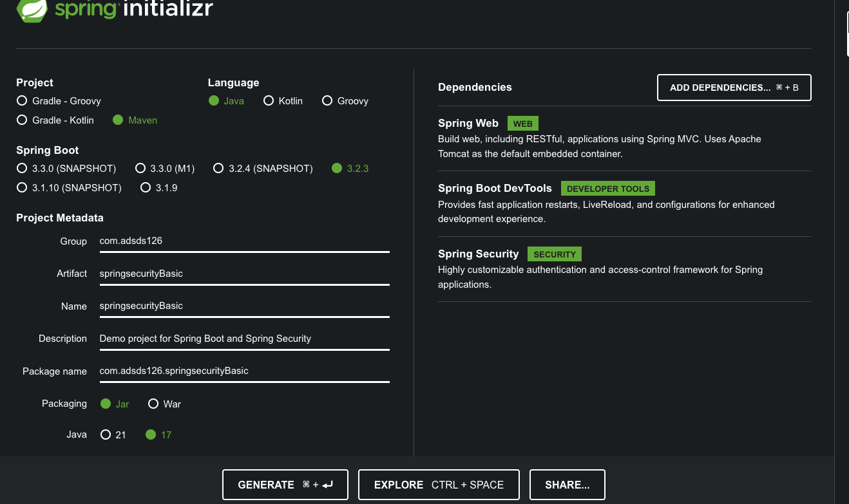Viewport: 849px width, 504px height.
Task: Click the Language section heading
Action: coord(233,83)
